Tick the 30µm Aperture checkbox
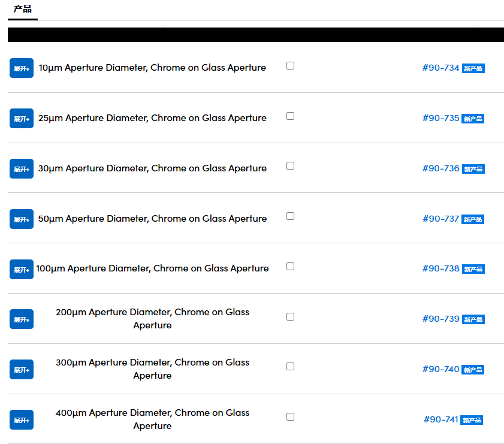The width and height of the screenshot is (504, 444). [x=290, y=166]
